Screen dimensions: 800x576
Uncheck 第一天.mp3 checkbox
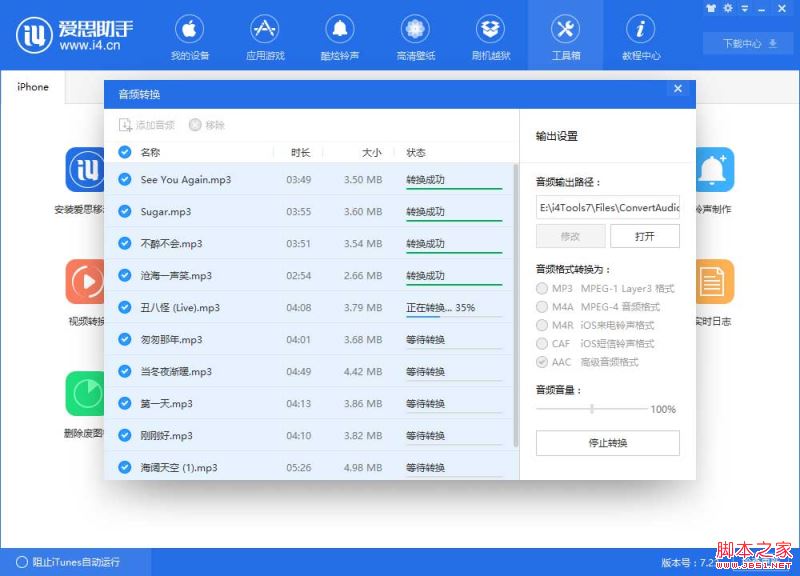(125, 403)
